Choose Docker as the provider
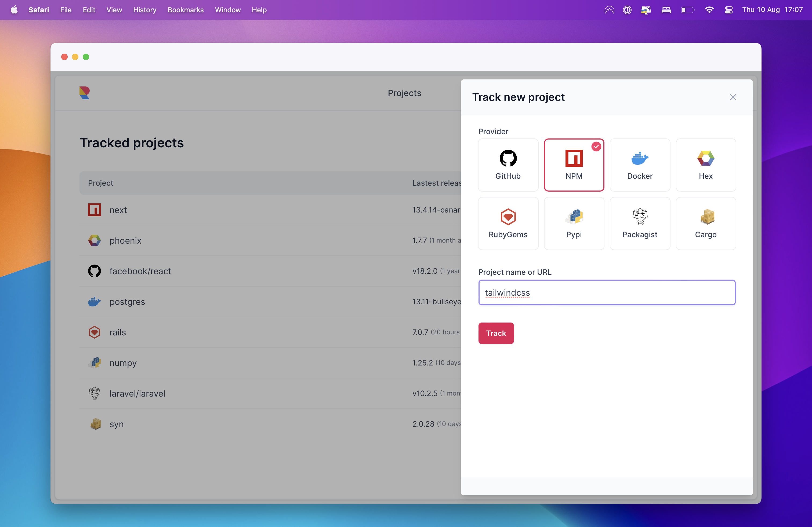812x527 pixels. click(x=640, y=165)
